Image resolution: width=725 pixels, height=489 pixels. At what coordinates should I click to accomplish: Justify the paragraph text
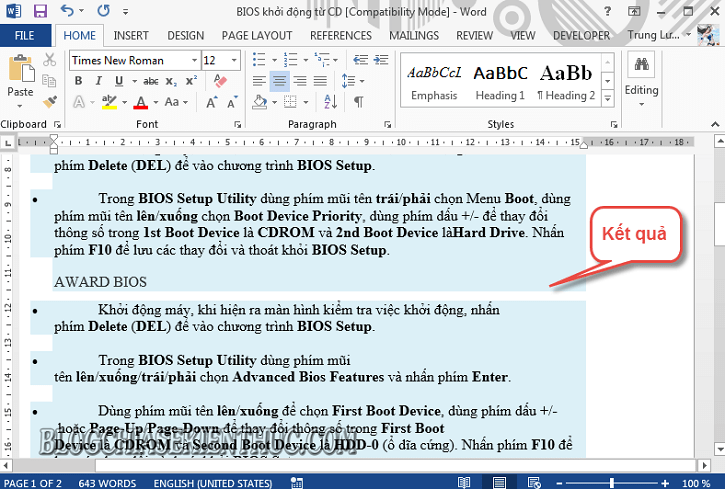(x=320, y=81)
